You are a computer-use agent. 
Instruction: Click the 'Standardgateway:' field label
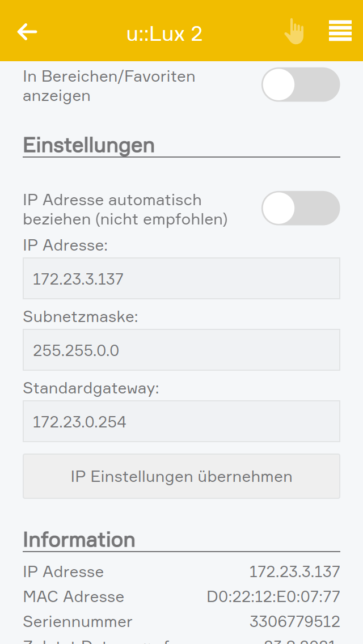click(91, 388)
